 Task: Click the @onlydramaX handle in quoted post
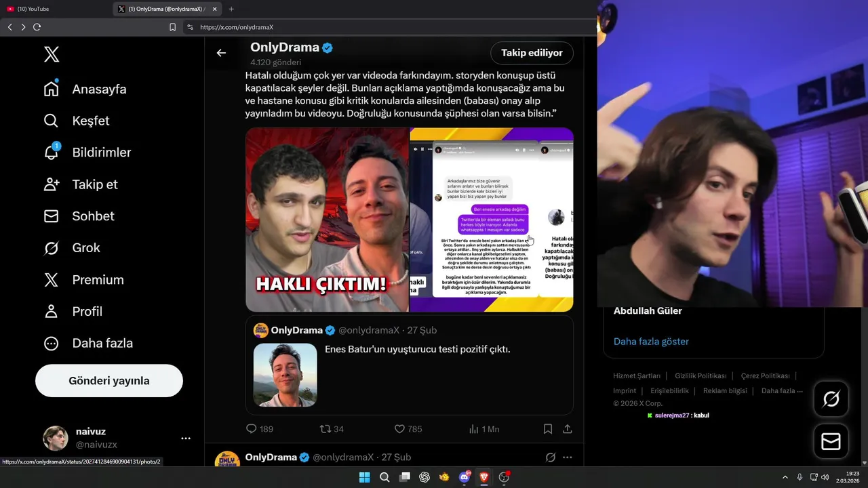369,330
